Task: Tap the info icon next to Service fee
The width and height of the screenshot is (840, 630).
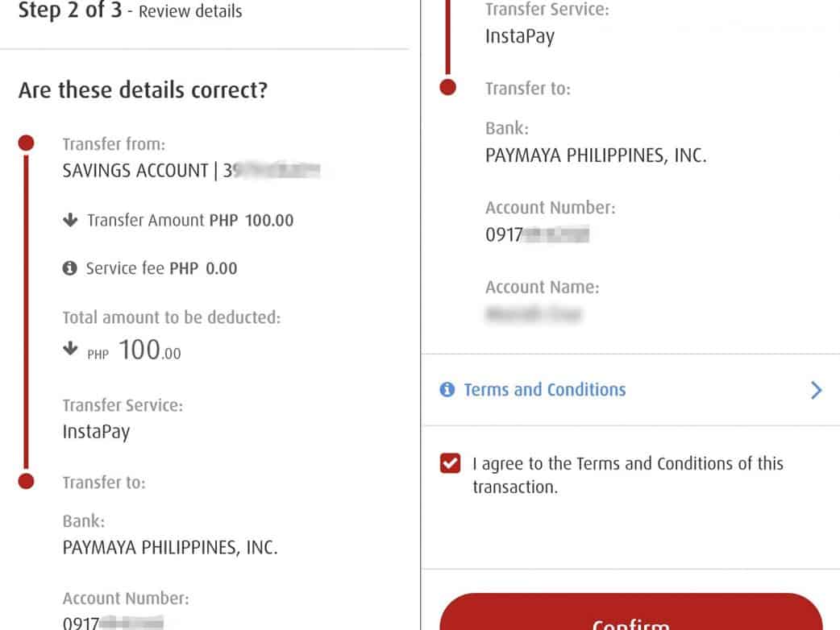Action: click(70, 268)
